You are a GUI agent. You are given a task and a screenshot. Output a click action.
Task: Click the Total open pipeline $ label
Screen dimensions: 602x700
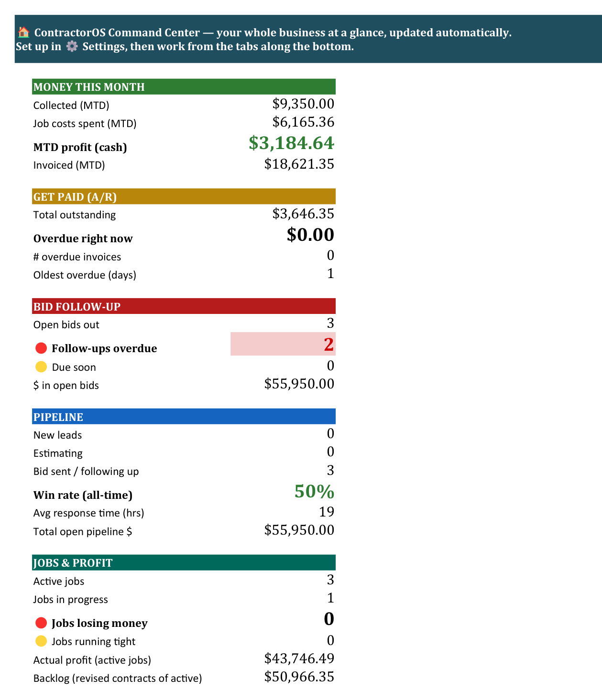[83, 532]
